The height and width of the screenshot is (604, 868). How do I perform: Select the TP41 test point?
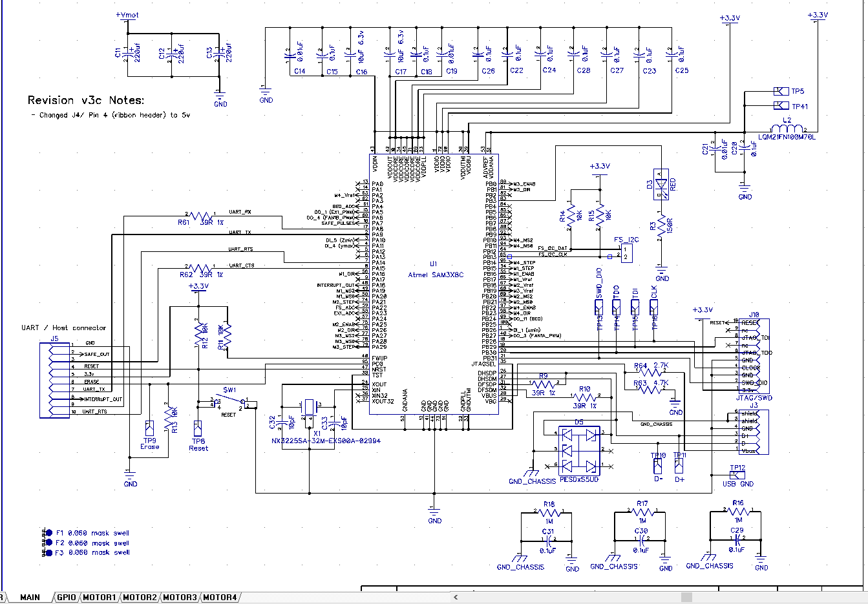click(x=781, y=106)
